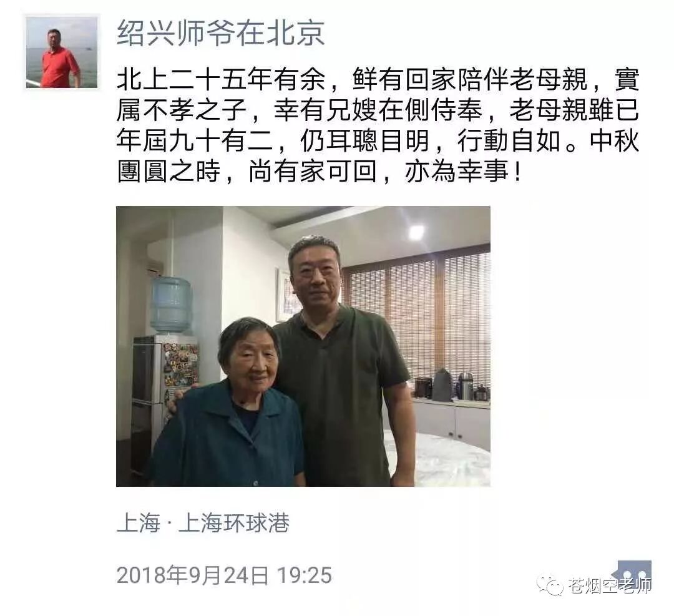The height and width of the screenshot is (616, 674).
Task: Select the post's first line starting 北上二十五年有余
Action: tap(378, 79)
